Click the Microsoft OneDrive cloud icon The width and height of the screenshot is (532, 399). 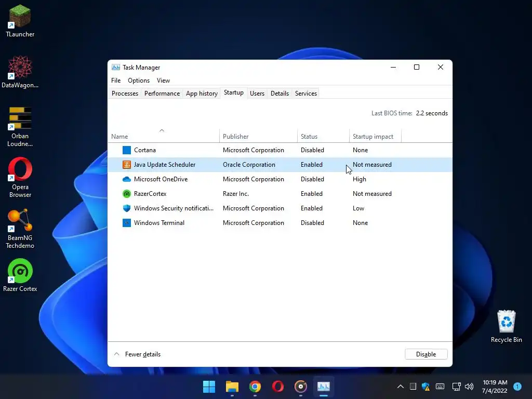(127, 179)
